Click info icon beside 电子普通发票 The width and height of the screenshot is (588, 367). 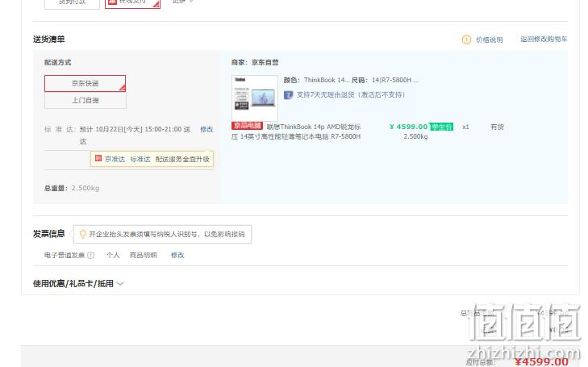[x=91, y=256]
